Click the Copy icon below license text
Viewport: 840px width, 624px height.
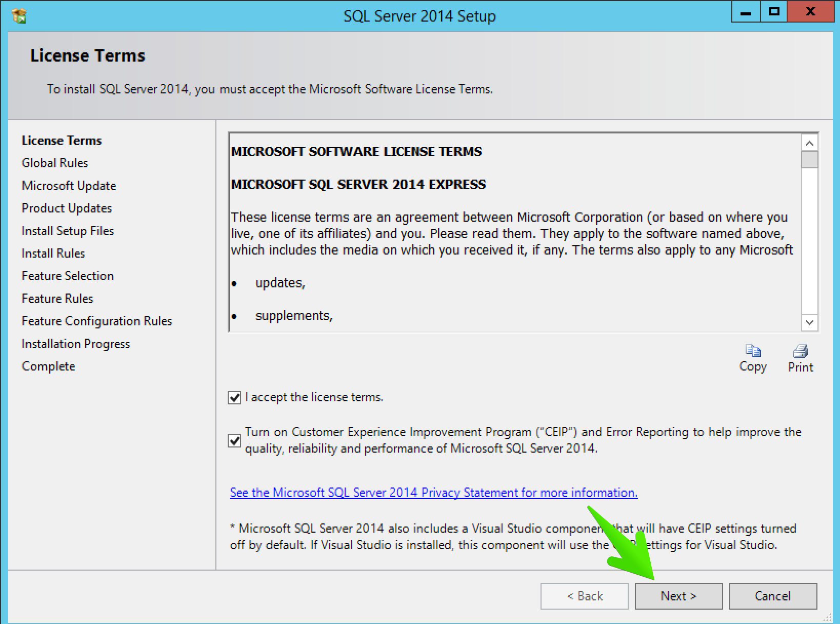(x=753, y=350)
